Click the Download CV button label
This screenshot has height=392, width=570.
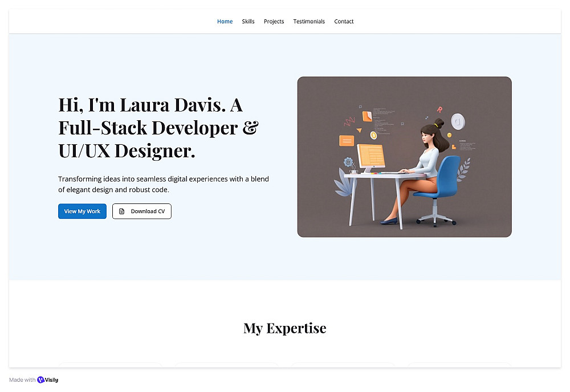tap(148, 211)
